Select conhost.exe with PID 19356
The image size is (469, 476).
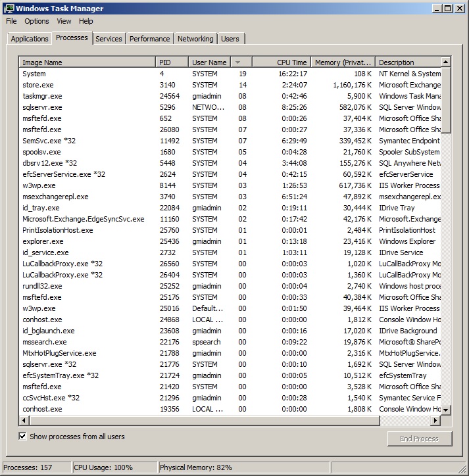(x=230, y=409)
